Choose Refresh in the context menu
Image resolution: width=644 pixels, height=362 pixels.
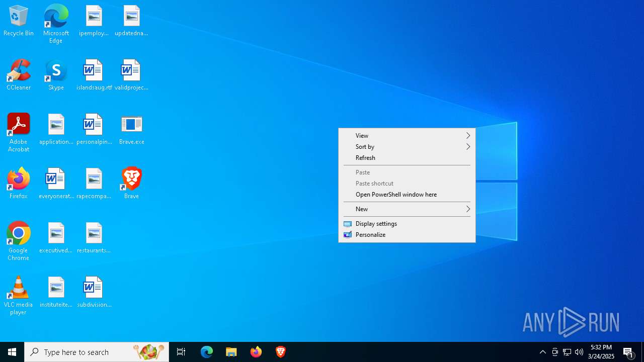point(407,158)
